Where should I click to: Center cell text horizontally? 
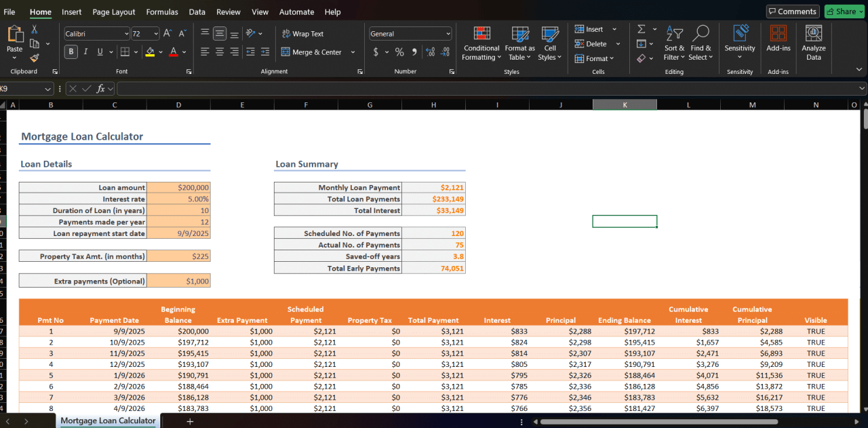tap(220, 52)
